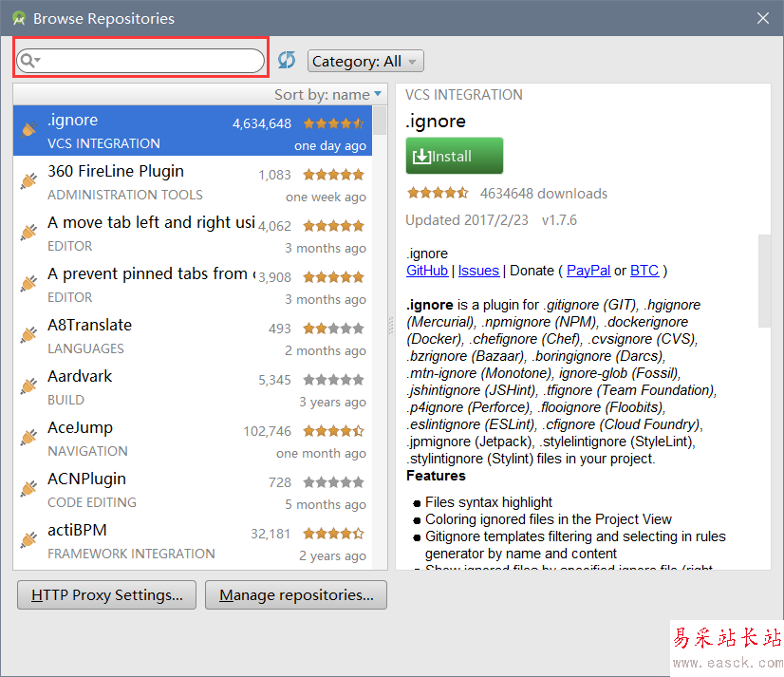
Task: Click the 'Features' heading in description
Action: point(436,476)
